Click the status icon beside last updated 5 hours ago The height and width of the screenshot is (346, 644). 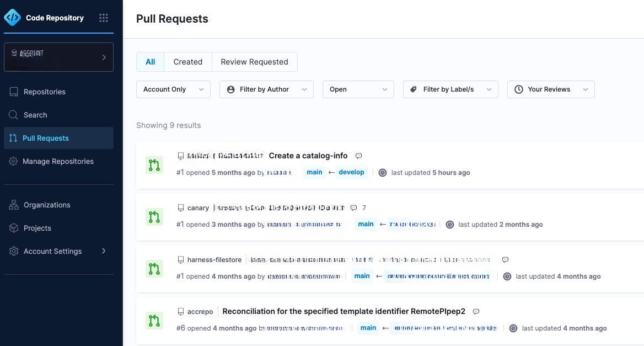pos(383,173)
